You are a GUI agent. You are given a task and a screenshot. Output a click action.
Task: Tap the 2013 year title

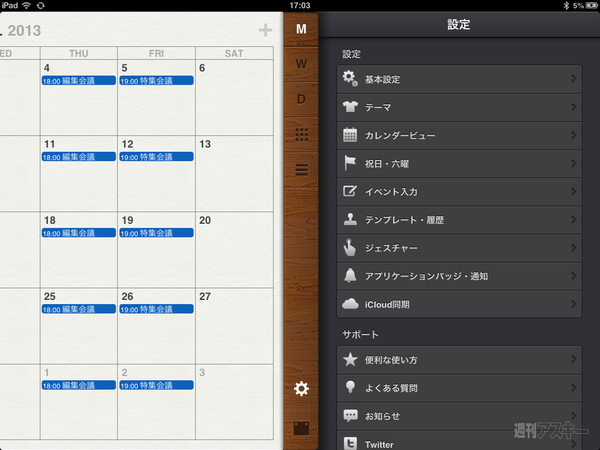point(24,31)
